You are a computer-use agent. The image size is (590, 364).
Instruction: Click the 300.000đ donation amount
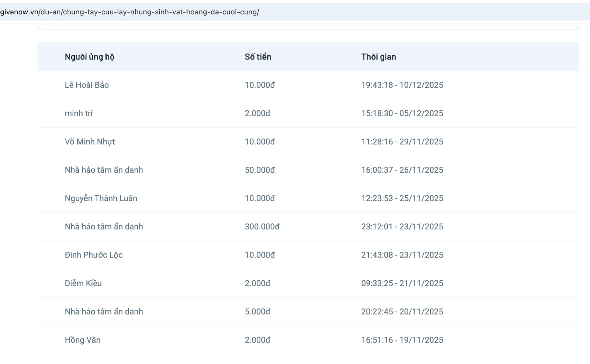(262, 227)
